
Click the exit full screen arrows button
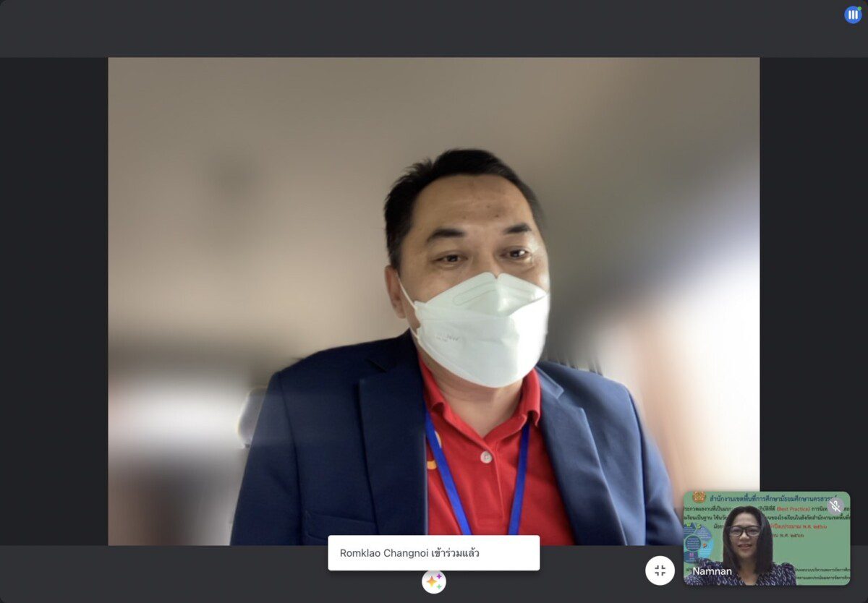(x=660, y=570)
